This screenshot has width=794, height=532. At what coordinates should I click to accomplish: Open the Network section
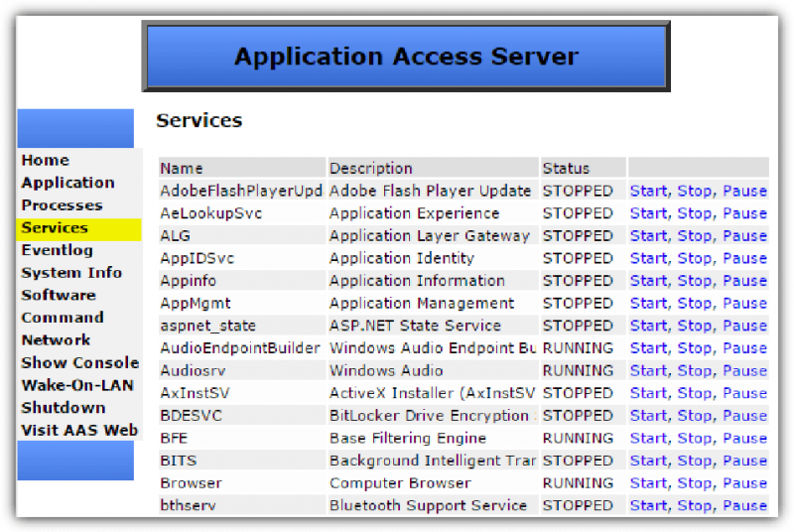pos(56,340)
